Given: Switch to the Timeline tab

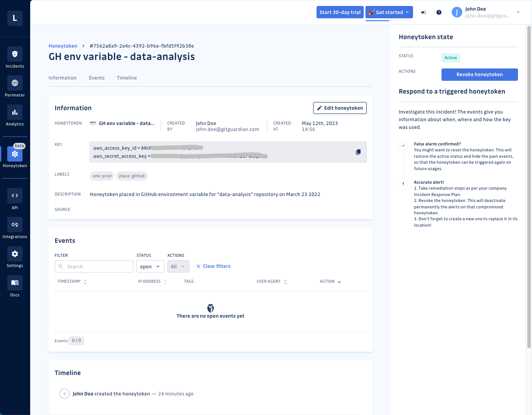Looking at the screenshot, I should tap(127, 78).
